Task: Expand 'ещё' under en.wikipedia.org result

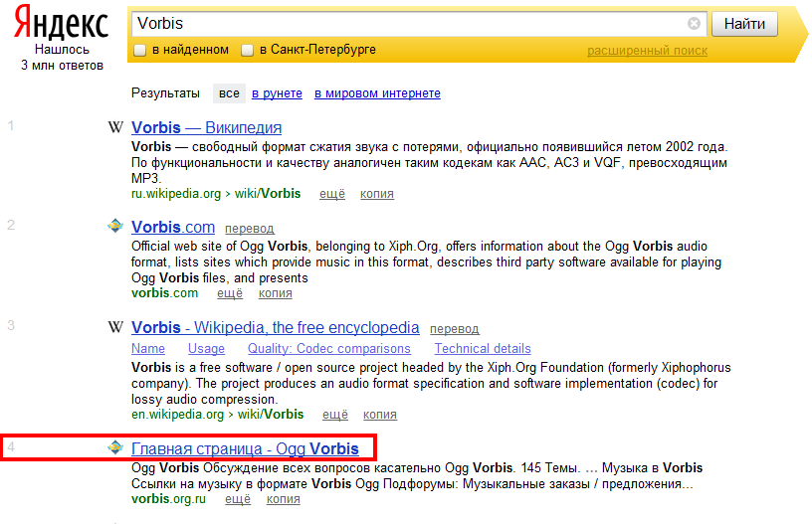Action: click(x=335, y=415)
